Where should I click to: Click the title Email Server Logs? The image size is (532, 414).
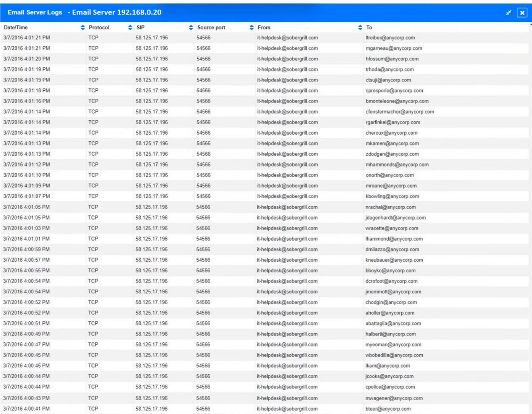click(35, 12)
